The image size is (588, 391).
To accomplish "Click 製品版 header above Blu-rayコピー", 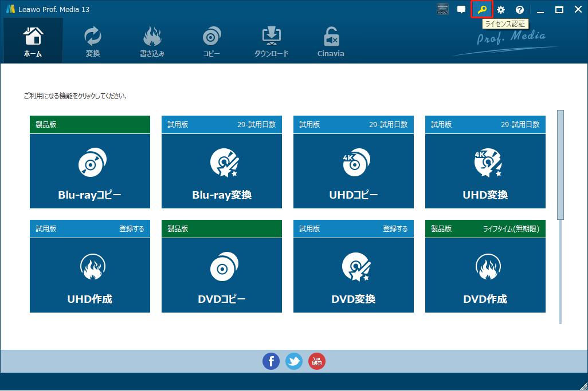I will point(90,124).
